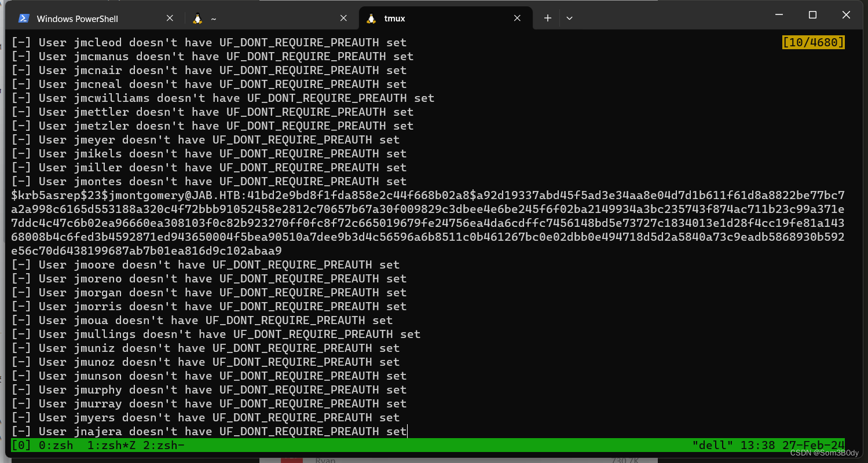
Task: Click the hash ending line e56c70d6438199687ab7
Action: [x=147, y=251]
